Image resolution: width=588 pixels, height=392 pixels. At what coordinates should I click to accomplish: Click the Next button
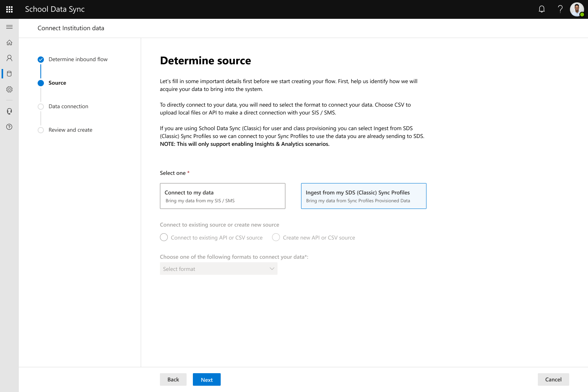[x=207, y=379]
